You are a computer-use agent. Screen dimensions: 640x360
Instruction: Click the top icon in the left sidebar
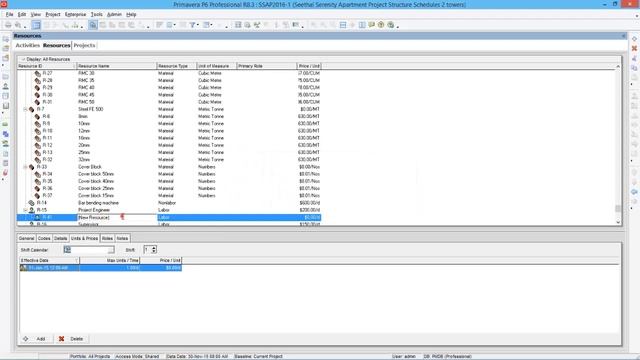coord(6,39)
